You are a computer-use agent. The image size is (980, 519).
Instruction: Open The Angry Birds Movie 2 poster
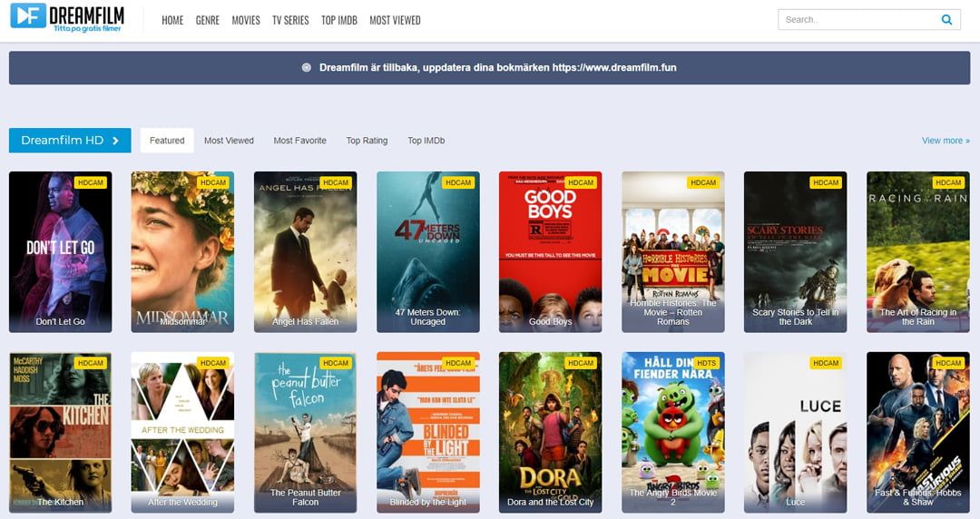[673, 433]
